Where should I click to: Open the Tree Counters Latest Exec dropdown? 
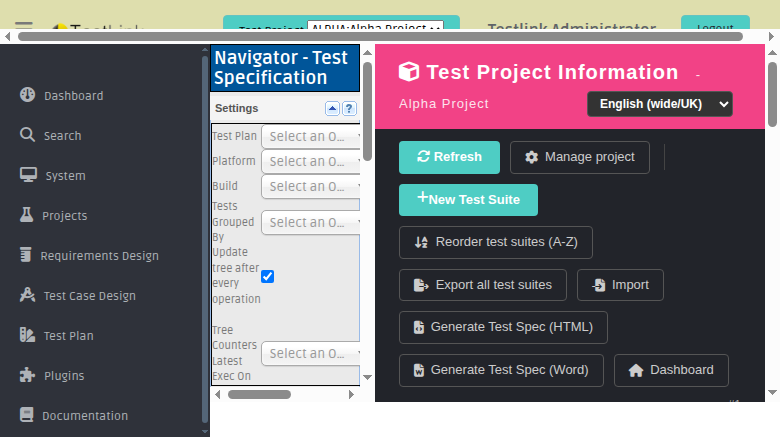[x=311, y=353]
